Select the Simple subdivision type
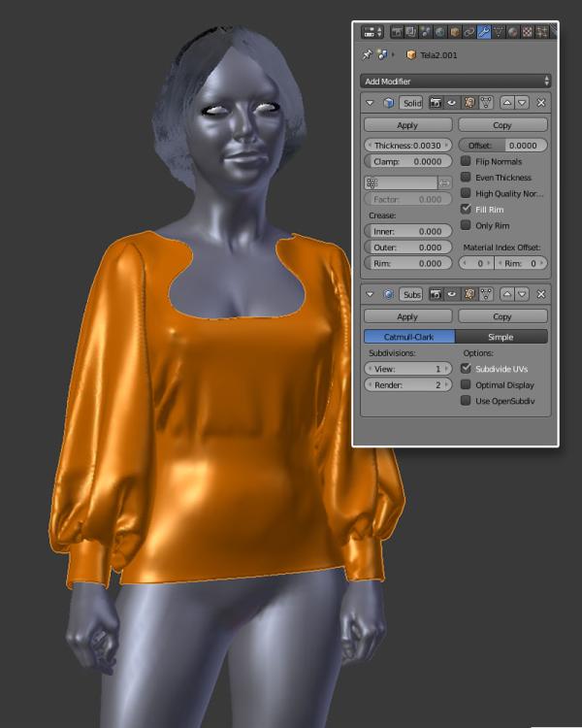 pyautogui.click(x=501, y=337)
